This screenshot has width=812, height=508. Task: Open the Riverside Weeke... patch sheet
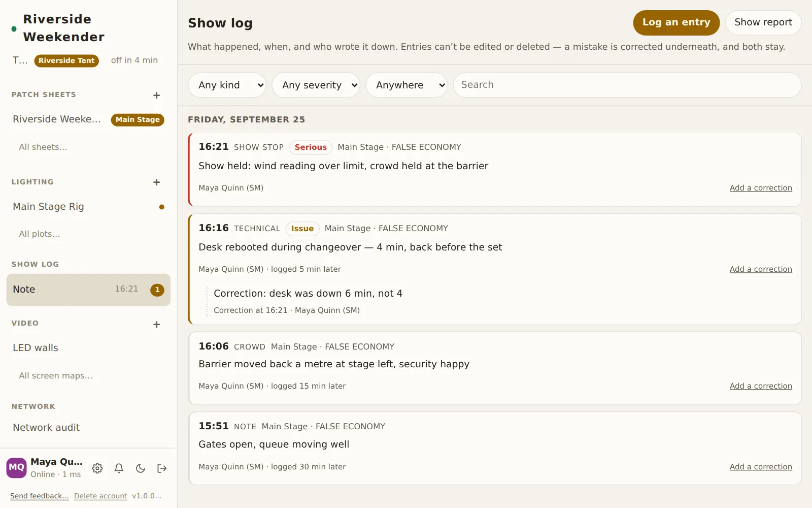57,119
